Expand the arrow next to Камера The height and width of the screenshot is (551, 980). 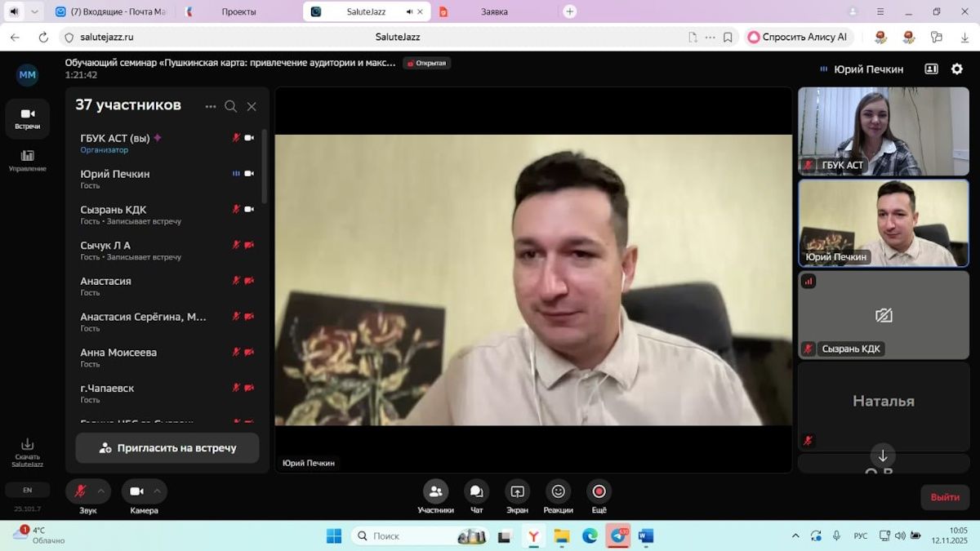click(158, 491)
